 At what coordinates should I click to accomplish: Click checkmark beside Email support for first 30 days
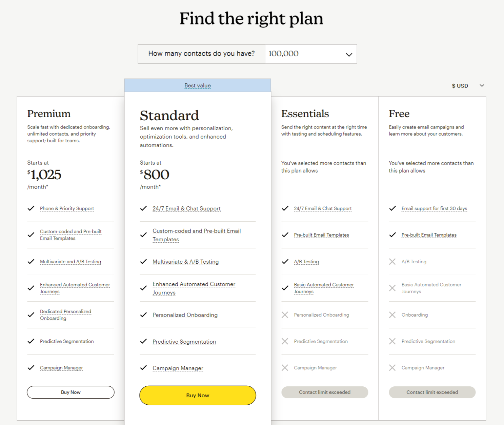tap(392, 208)
